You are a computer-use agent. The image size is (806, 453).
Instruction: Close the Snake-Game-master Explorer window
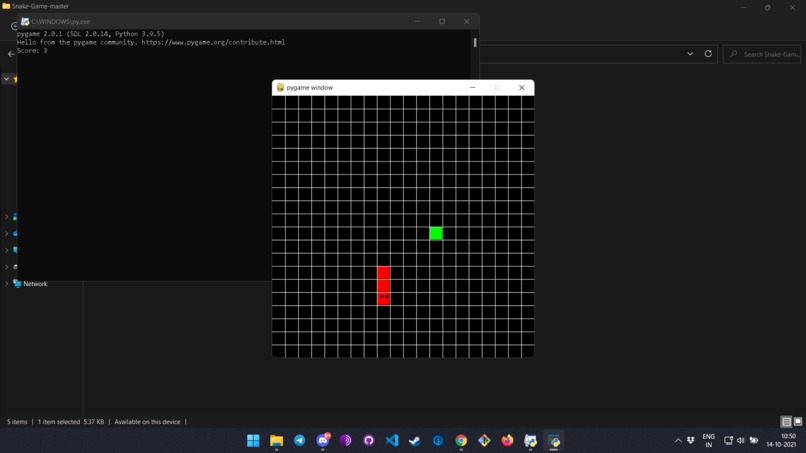792,7
